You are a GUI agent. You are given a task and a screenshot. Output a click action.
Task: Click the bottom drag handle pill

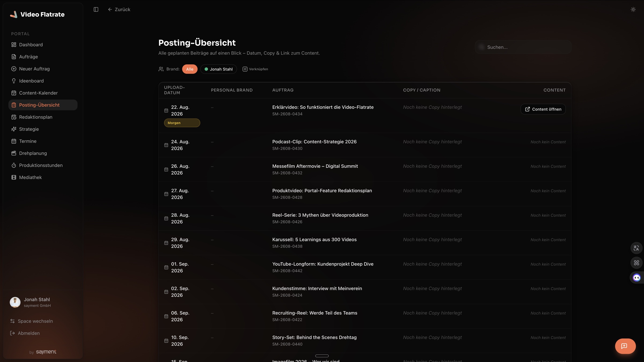[x=322, y=356]
